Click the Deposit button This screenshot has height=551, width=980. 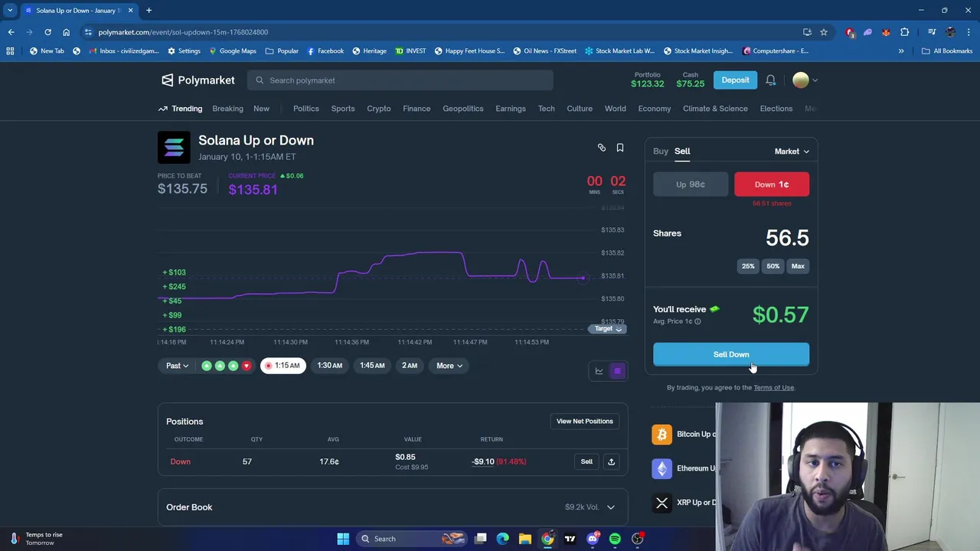pyautogui.click(x=735, y=80)
